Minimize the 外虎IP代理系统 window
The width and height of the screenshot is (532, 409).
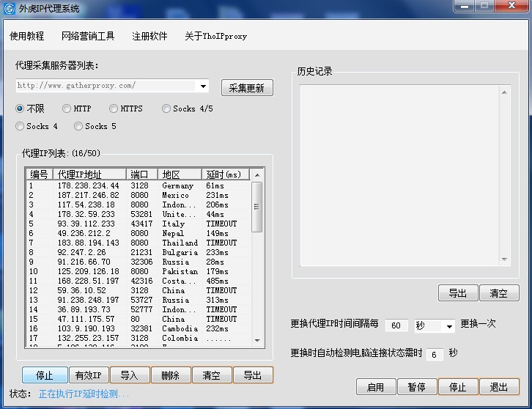coord(465,6)
